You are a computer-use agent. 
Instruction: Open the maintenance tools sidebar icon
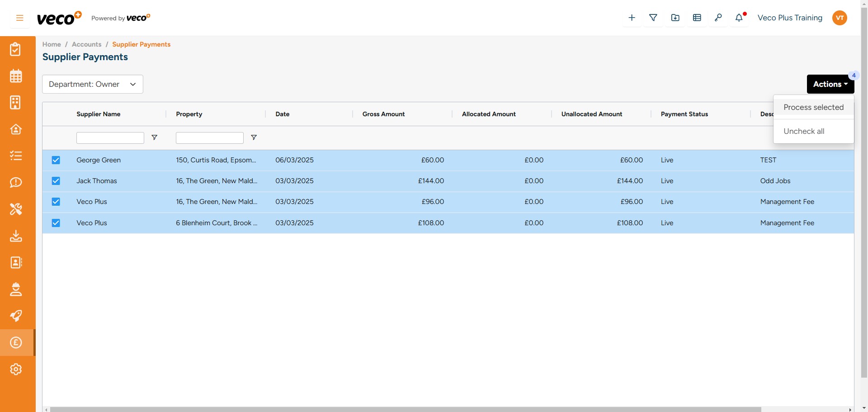tap(16, 209)
